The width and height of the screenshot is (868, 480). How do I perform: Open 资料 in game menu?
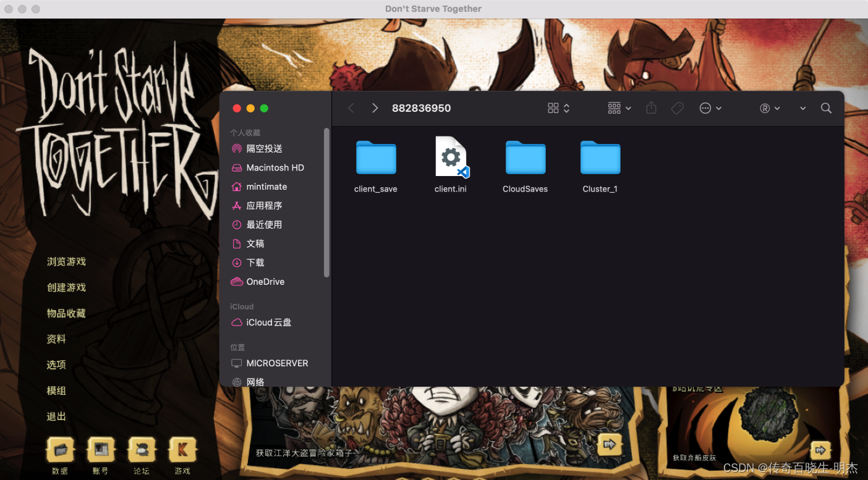(56, 339)
